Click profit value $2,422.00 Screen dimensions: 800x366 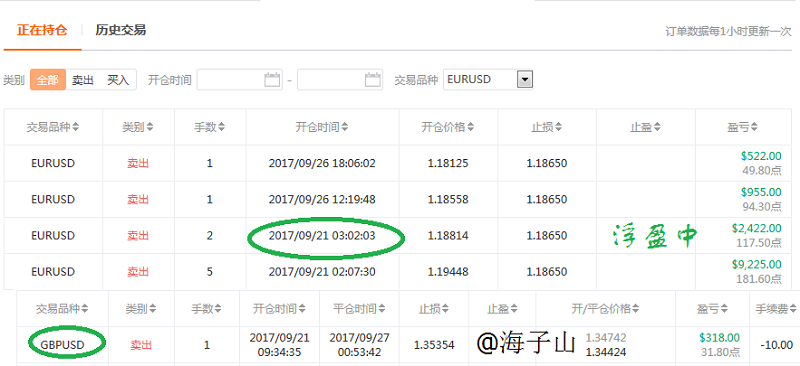coord(756,228)
